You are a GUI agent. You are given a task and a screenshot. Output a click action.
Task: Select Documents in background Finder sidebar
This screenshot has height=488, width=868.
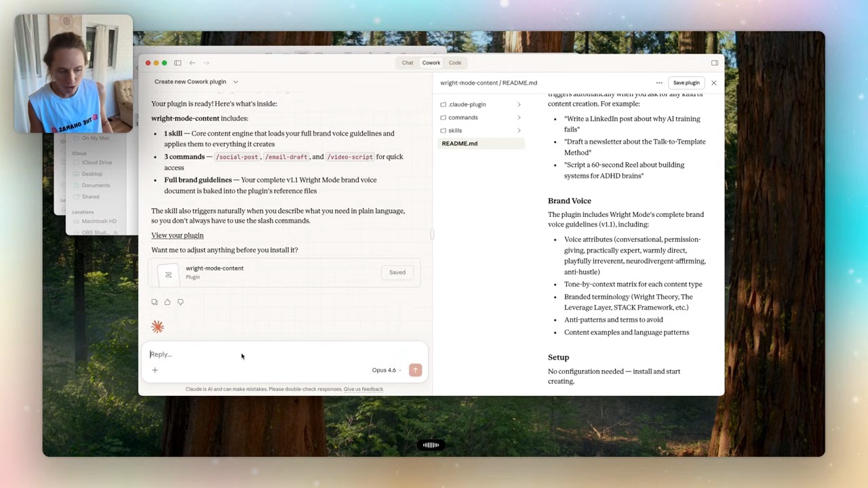click(96, 186)
